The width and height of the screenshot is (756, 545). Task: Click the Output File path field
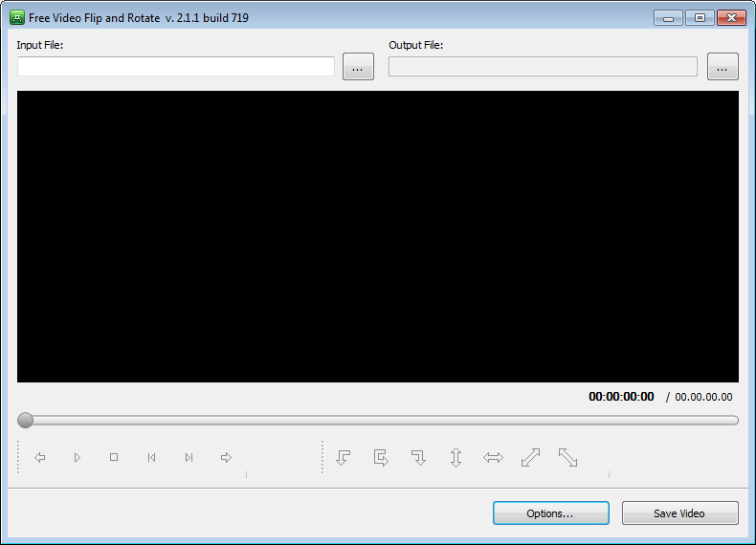coord(543,67)
